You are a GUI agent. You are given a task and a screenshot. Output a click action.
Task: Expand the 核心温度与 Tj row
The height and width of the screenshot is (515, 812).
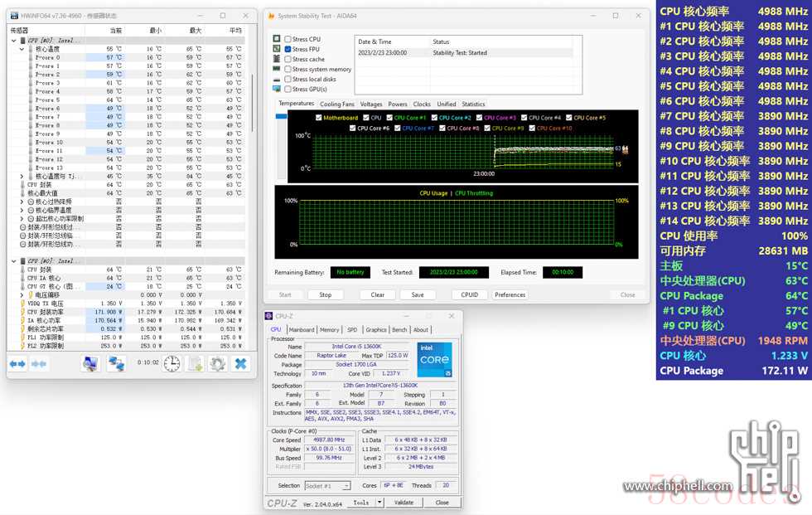(22, 176)
